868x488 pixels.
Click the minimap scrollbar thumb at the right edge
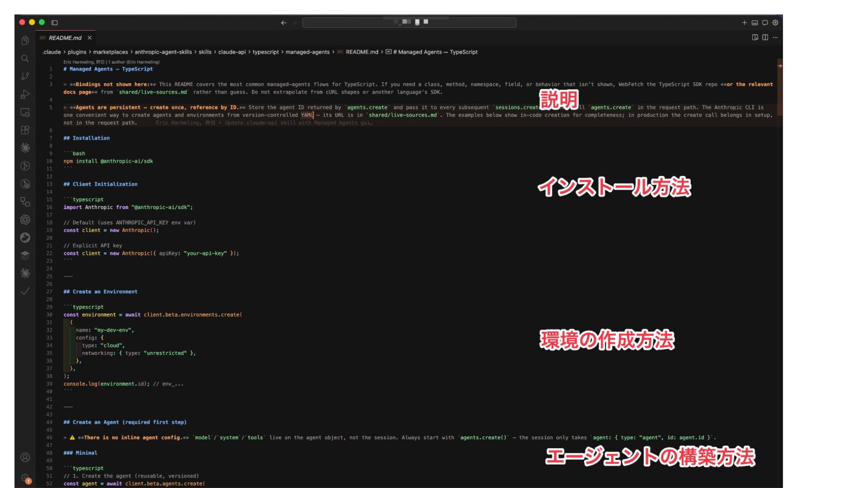(x=781, y=86)
